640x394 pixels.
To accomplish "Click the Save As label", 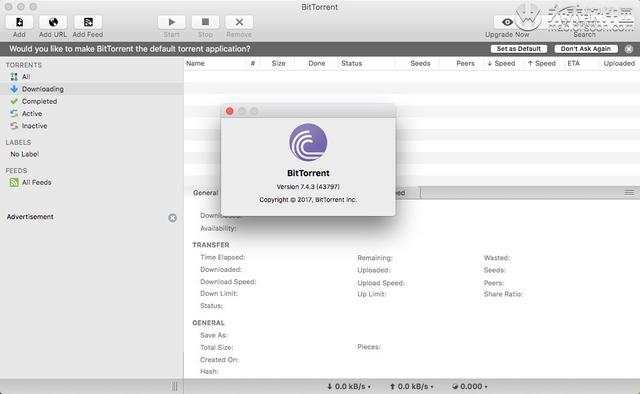I will 214,335.
